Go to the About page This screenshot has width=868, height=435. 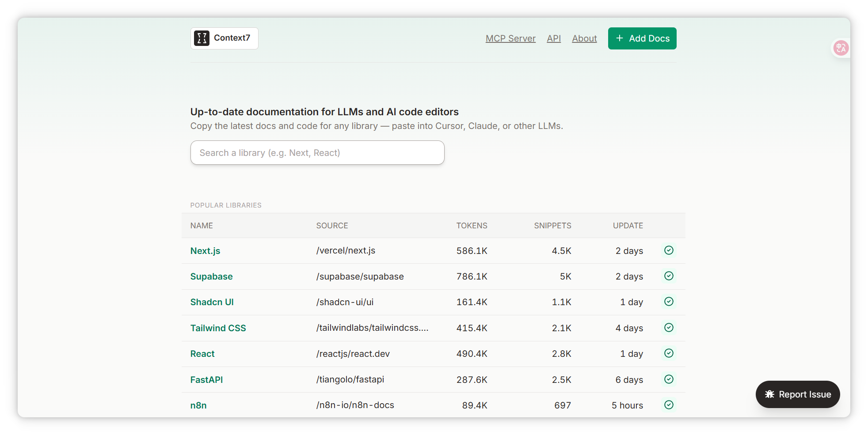[x=584, y=38]
